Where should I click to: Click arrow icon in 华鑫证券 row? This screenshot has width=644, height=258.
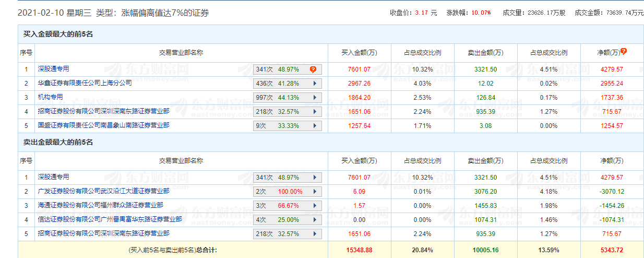coord(314,84)
